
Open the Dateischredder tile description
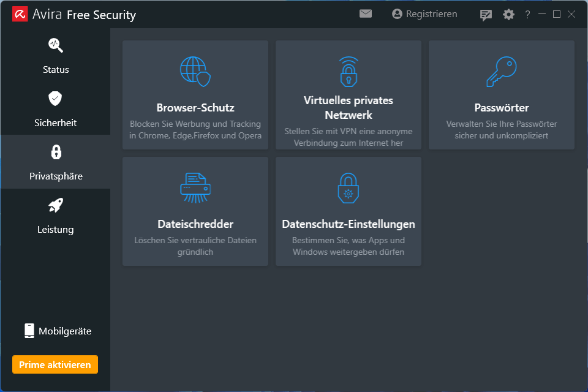tap(195, 246)
